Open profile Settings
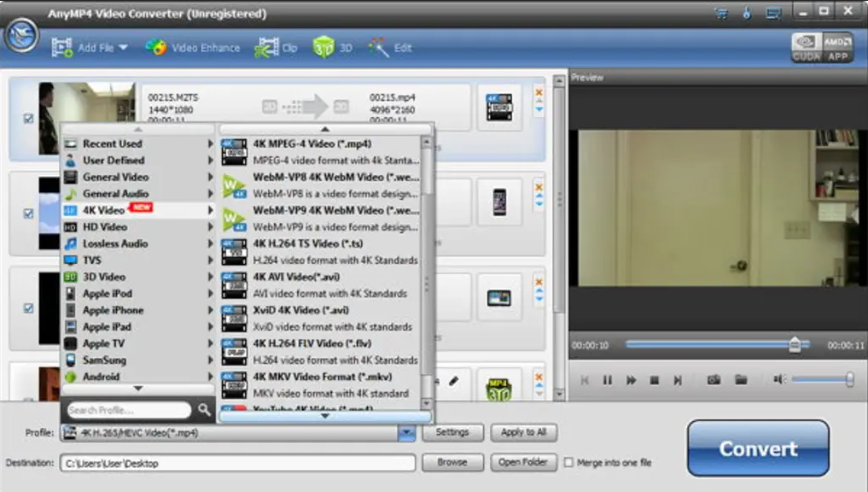 coord(452,432)
